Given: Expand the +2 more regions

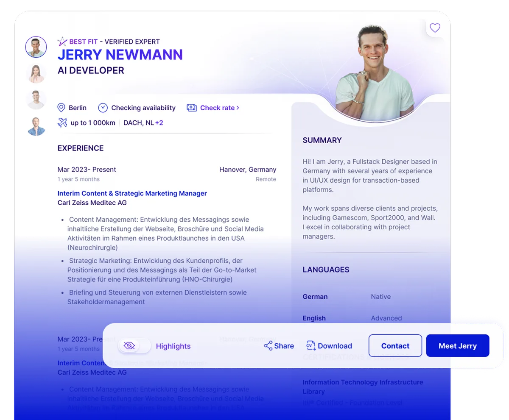Looking at the screenshot, I should (x=159, y=123).
